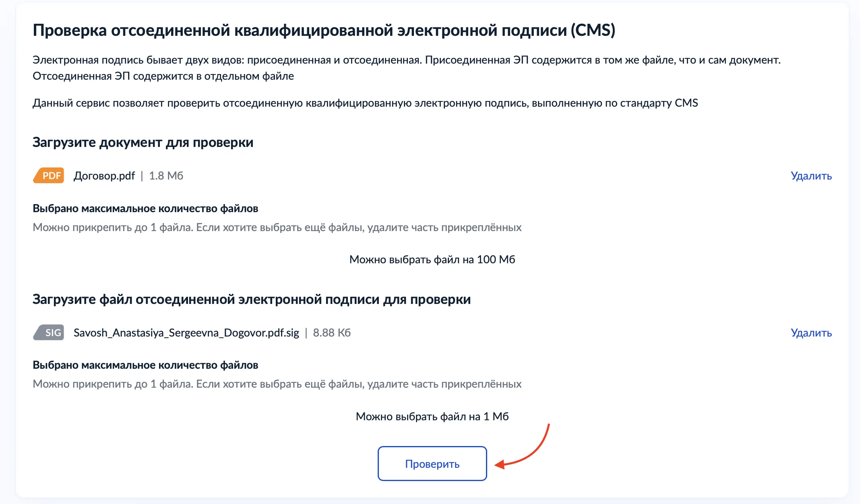Click the heading Загрузите файл отсоединенной электронной подписи
The height and width of the screenshot is (504, 860).
252,300
